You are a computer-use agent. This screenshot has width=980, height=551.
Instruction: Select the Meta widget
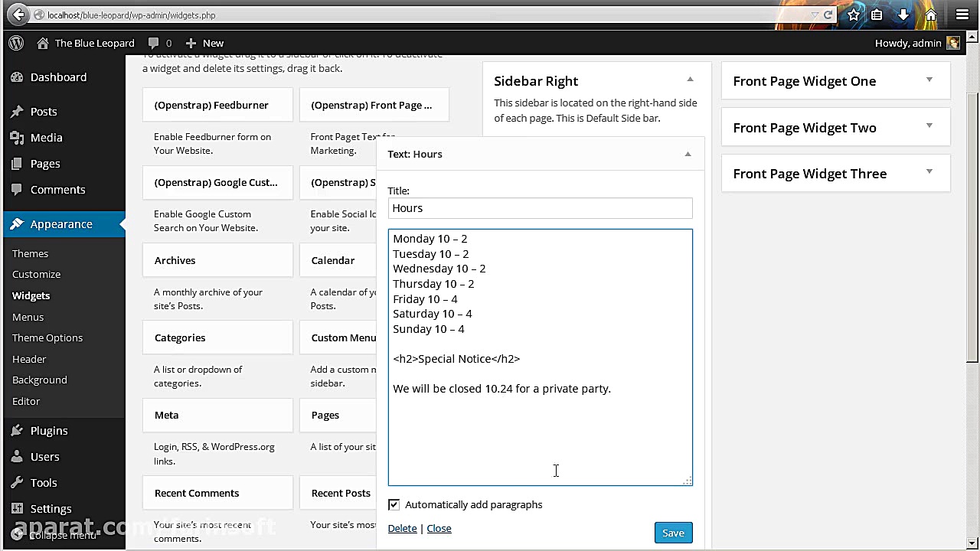point(217,415)
